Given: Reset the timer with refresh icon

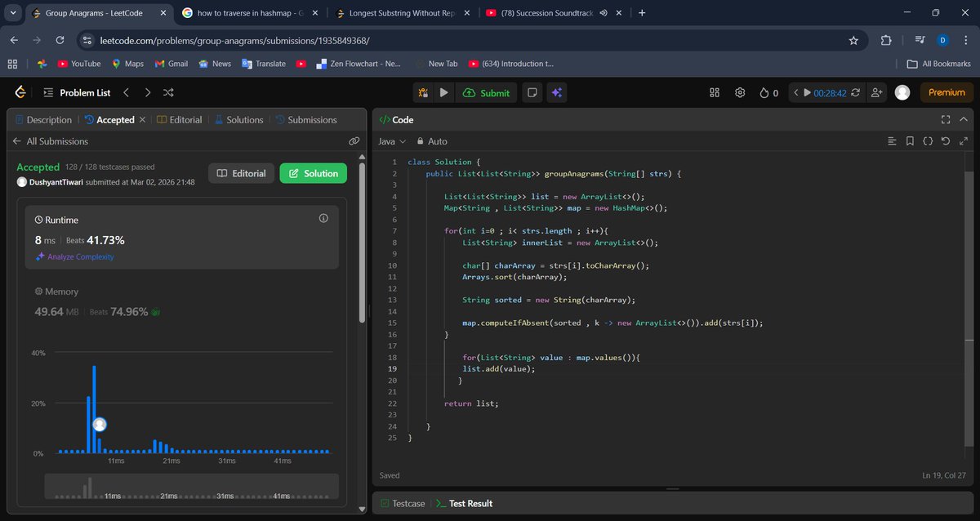Looking at the screenshot, I should [856, 92].
